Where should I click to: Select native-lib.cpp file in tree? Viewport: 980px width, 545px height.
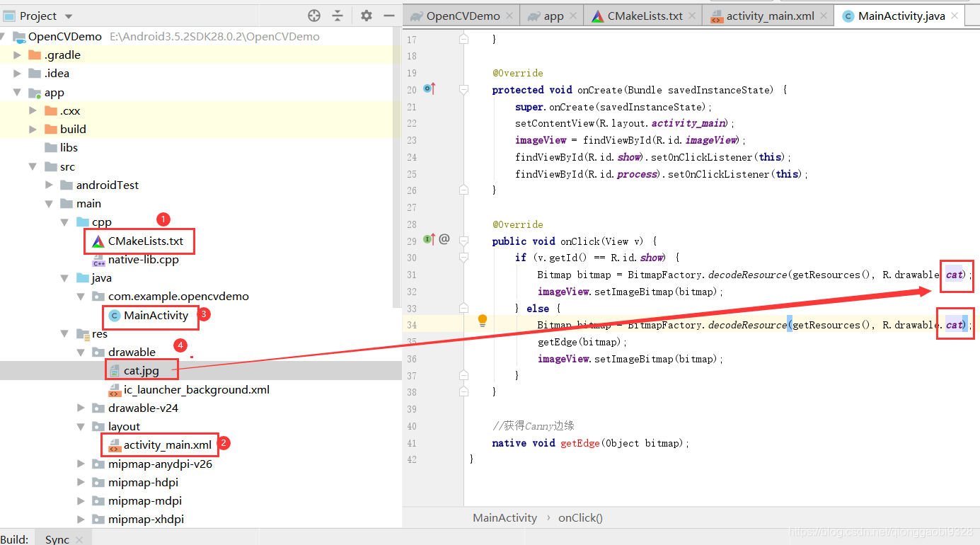tap(144, 260)
